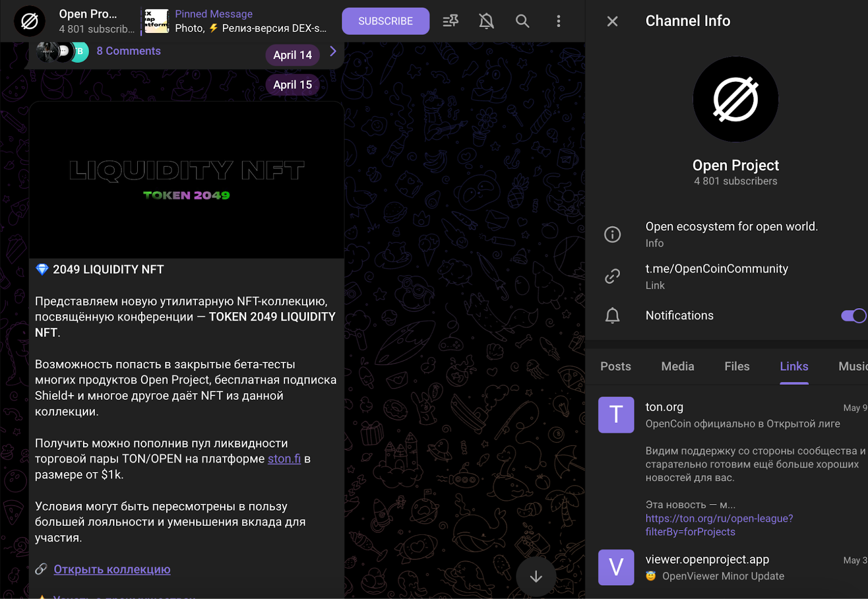The image size is (868, 599).
Task: Click the April 15 date badge
Action: click(x=292, y=85)
